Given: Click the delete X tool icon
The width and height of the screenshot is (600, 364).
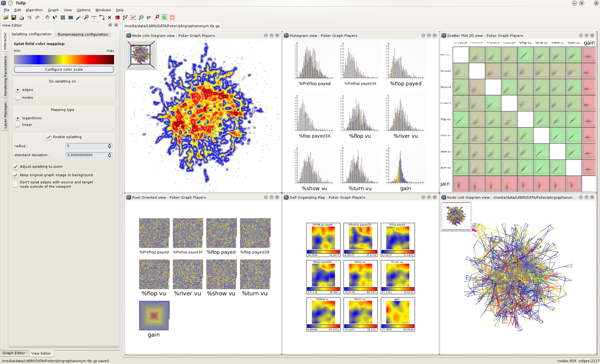Looking at the screenshot, I should 109,17.
